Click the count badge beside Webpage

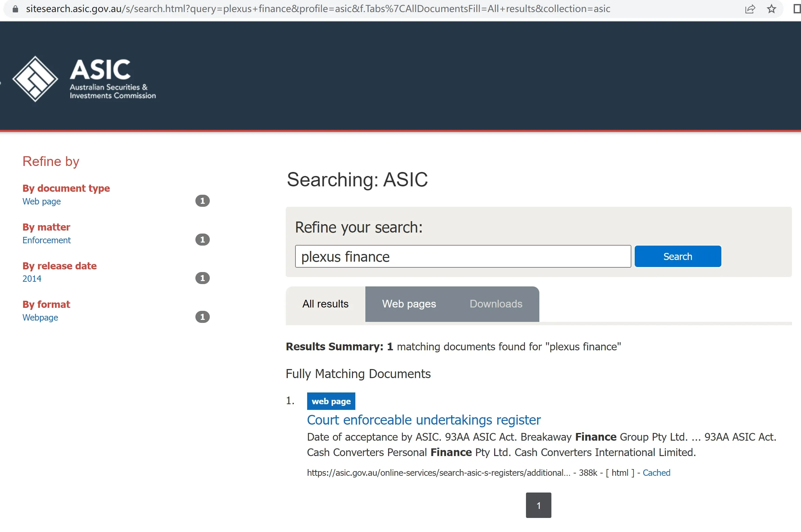[x=202, y=317]
